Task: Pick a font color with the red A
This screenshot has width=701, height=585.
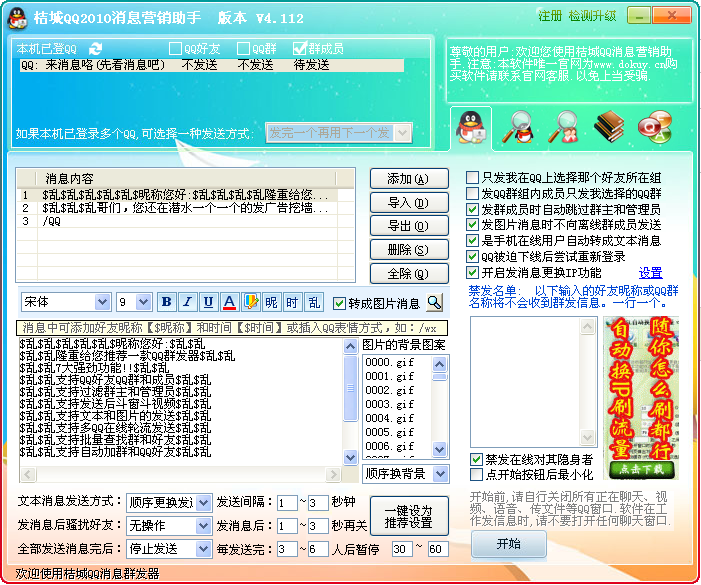Action: [x=229, y=302]
